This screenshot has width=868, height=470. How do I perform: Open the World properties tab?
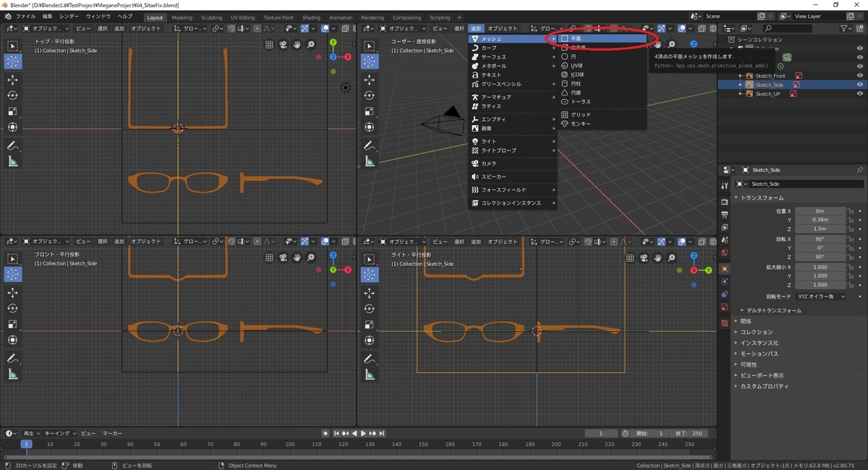725,253
